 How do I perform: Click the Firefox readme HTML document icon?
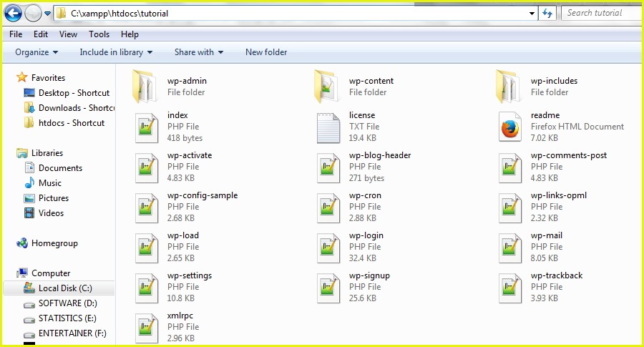point(509,127)
